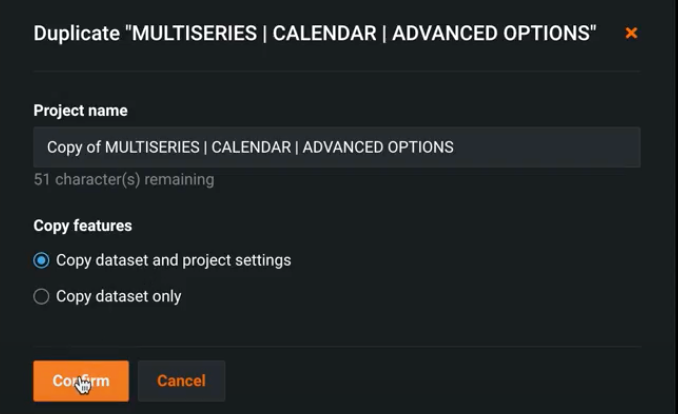The width and height of the screenshot is (678, 414).
Task: Click the 'Copy dataset only' label text
Action: click(118, 296)
